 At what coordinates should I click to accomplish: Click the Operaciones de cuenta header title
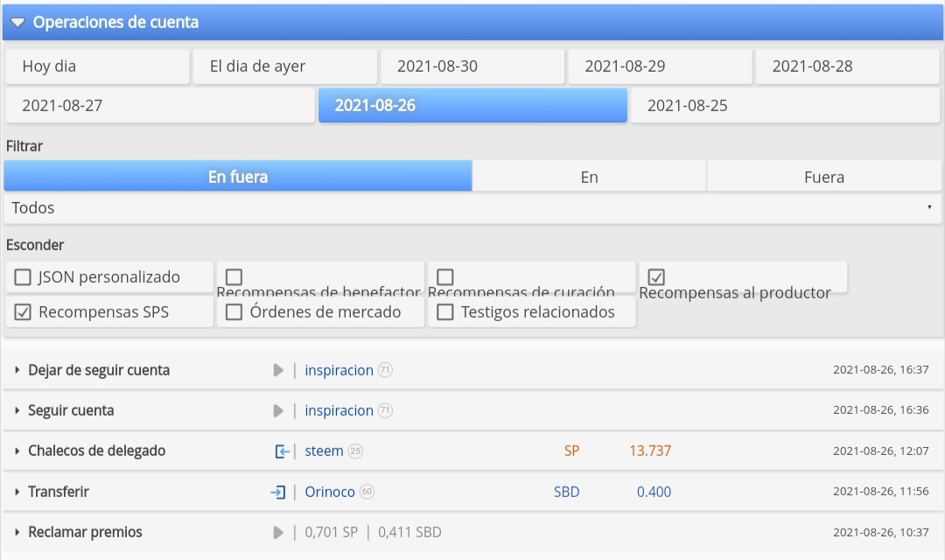[115, 22]
